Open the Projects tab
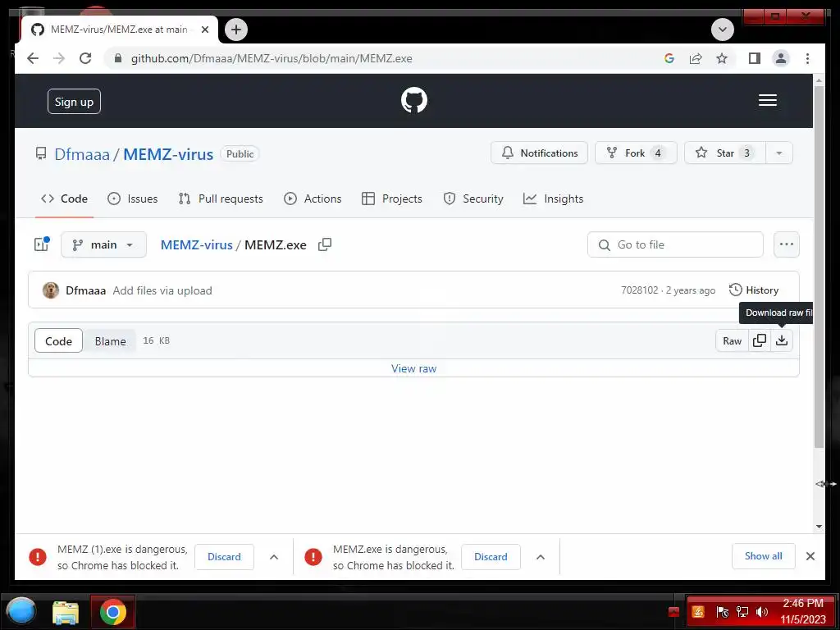840x630 pixels. (391, 199)
